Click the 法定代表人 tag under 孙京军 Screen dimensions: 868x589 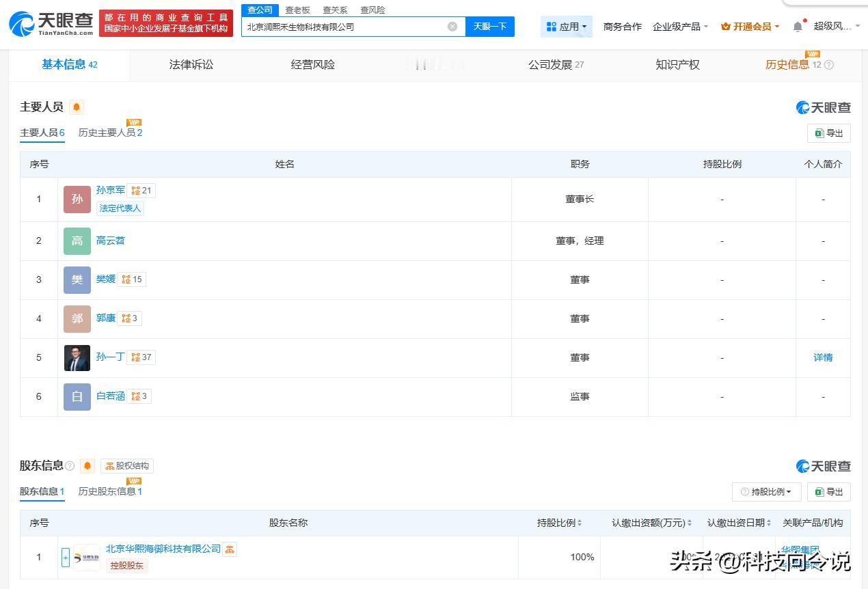point(120,208)
